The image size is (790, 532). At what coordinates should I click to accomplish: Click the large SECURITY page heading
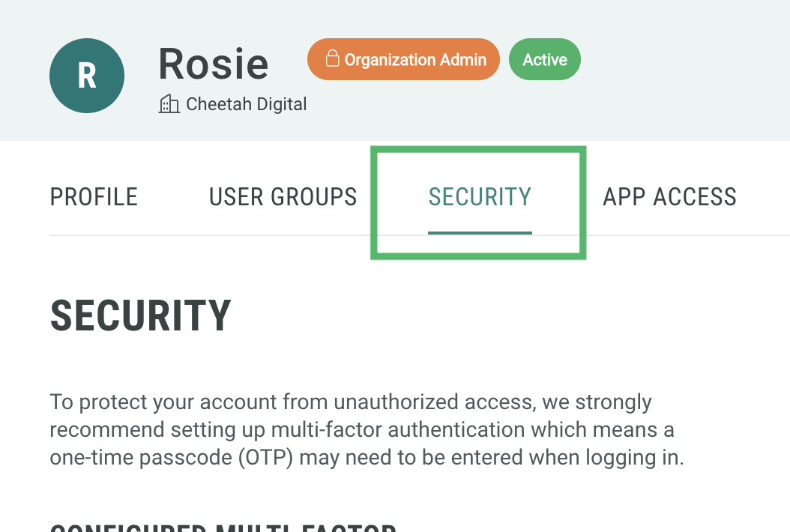(x=140, y=315)
